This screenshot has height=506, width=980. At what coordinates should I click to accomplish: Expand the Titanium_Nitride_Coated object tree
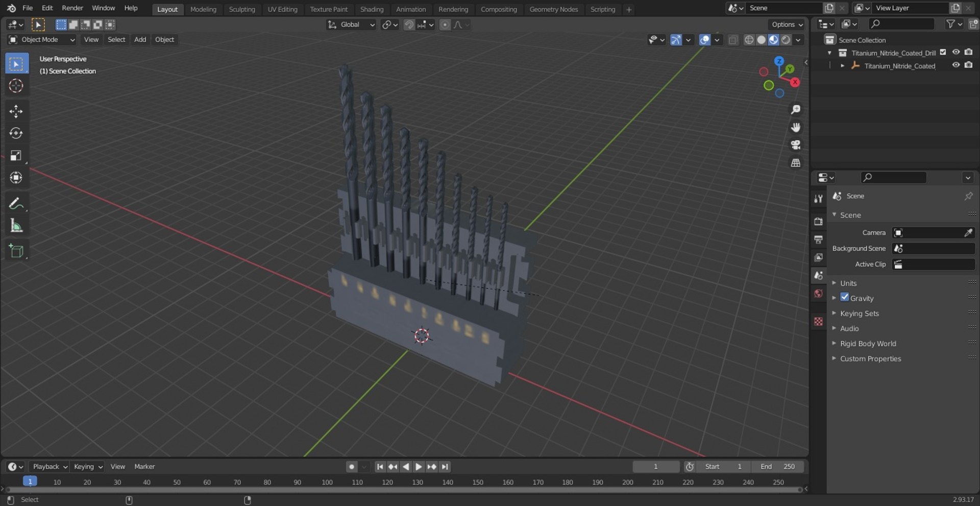coord(843,66)
